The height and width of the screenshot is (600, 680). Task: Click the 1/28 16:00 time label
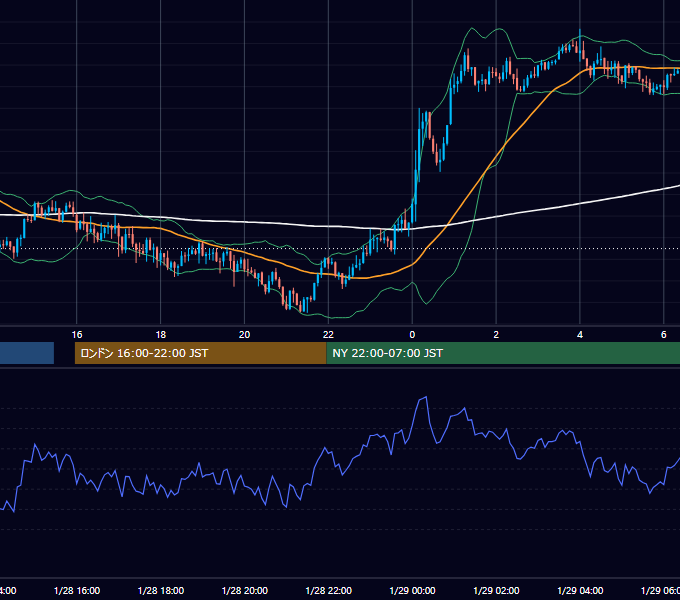(77, 590)
